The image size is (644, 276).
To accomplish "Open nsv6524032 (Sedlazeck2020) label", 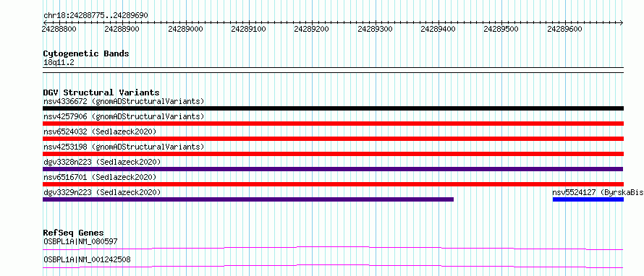I will click(x=100, y=131).
